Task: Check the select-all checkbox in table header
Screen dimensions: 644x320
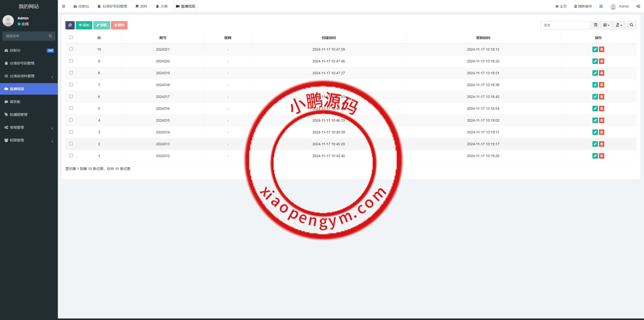Action: pyautogui.click(x=71, y=38)
